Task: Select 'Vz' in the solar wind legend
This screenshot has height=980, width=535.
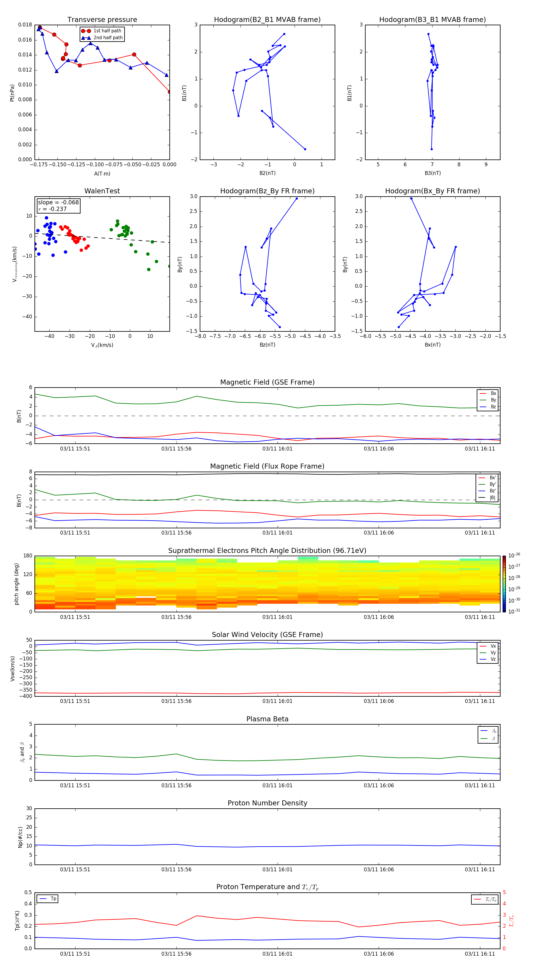Action: click(x=488, y=659)
